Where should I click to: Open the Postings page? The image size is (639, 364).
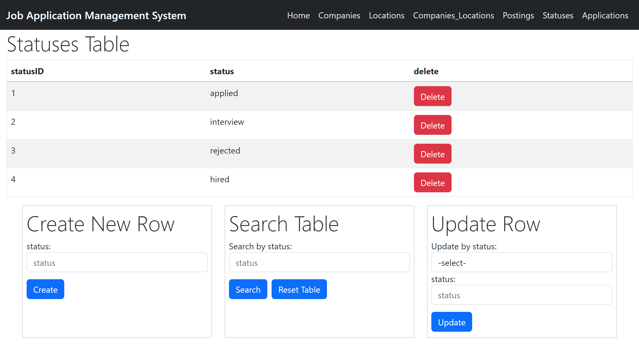518,15
